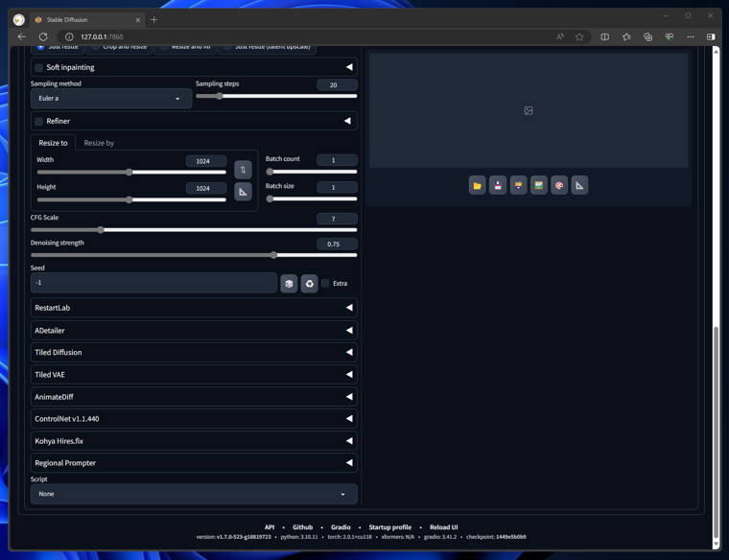This screenshot has height=560, width=729.
Task: Expand the Tiled Diffusion section
Action: [x=194, y=352]
